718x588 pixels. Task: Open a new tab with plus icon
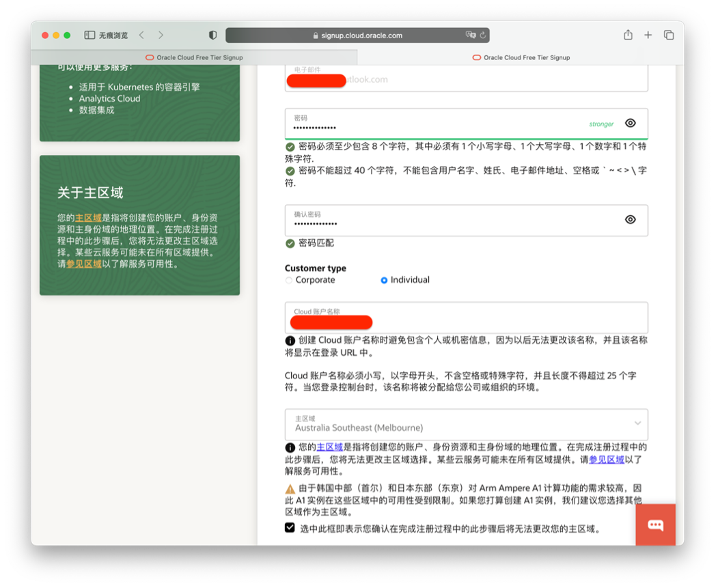(x=648, y=35)
